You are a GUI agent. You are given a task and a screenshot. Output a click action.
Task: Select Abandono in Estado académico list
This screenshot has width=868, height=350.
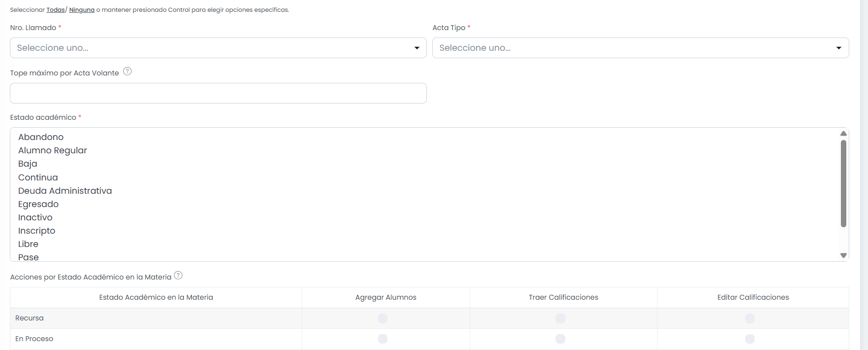41,137
